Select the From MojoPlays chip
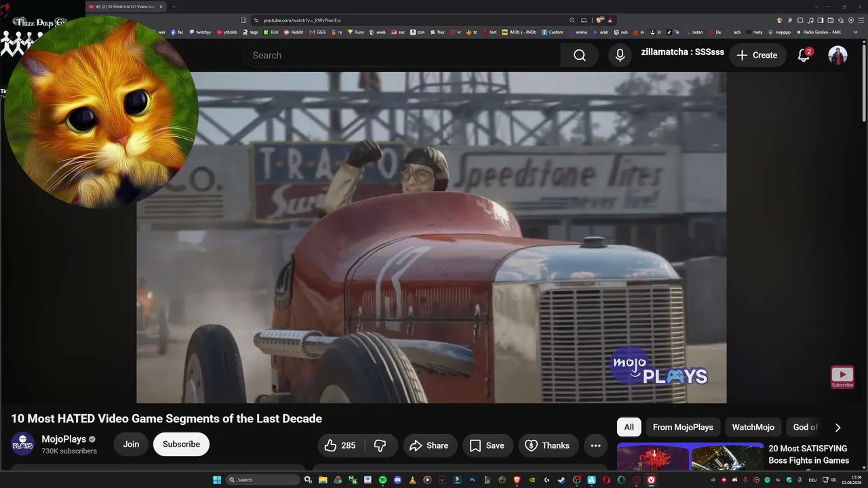 tap(683, 427)
